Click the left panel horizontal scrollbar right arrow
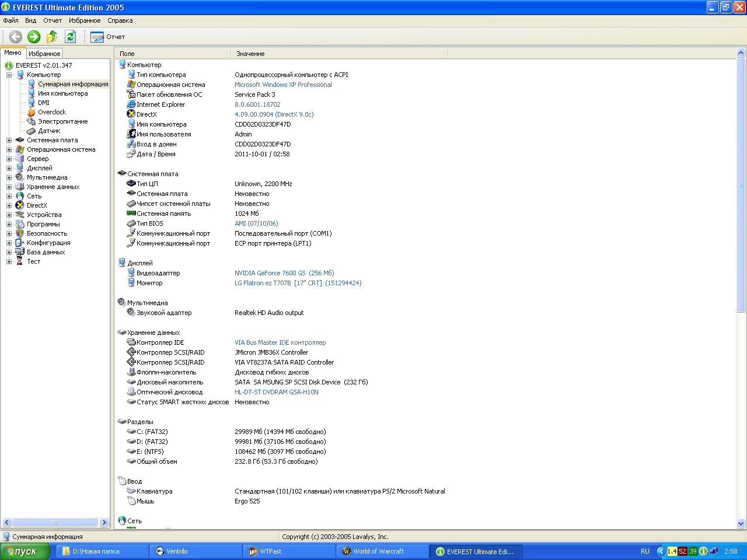747x560 pixels. [x=104, y=523]
